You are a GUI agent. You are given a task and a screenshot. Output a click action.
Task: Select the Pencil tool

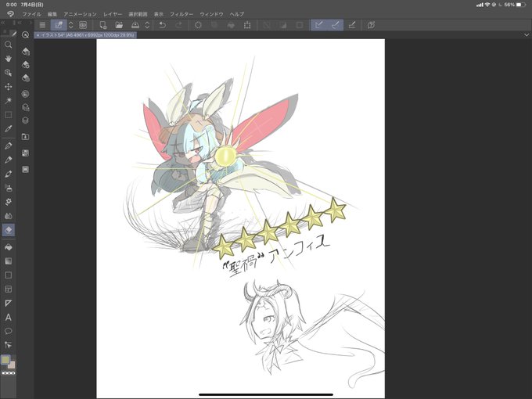click(9, 160)
